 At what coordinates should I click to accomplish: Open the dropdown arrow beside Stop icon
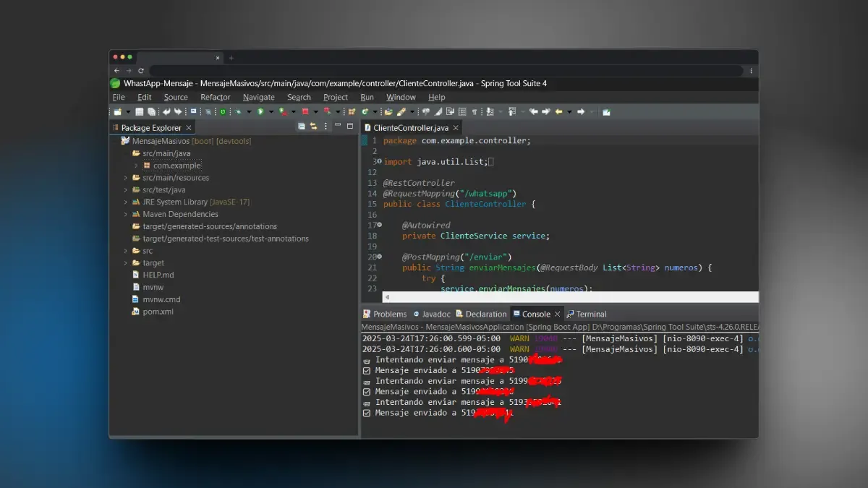click(x=316, y=112)
